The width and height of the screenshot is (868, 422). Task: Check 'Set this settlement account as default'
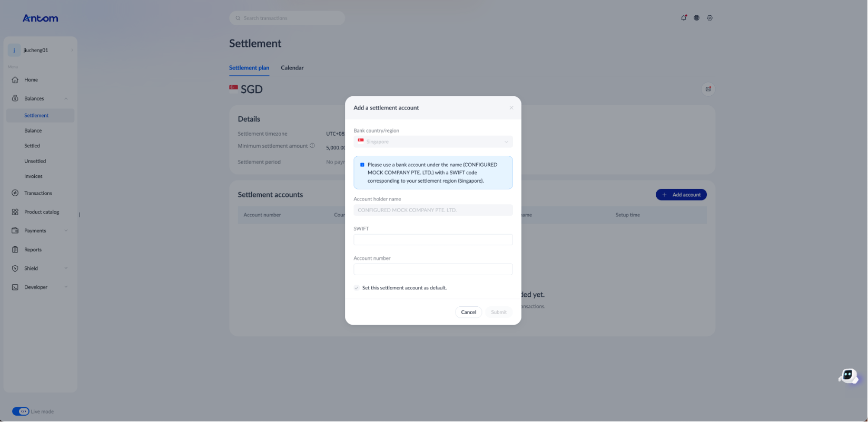pyautogui.click(x=357, y=288)
